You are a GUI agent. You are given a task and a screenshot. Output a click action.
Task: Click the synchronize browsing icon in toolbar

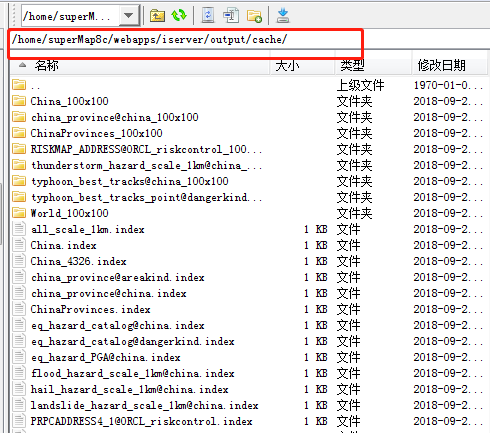point(208,15)
